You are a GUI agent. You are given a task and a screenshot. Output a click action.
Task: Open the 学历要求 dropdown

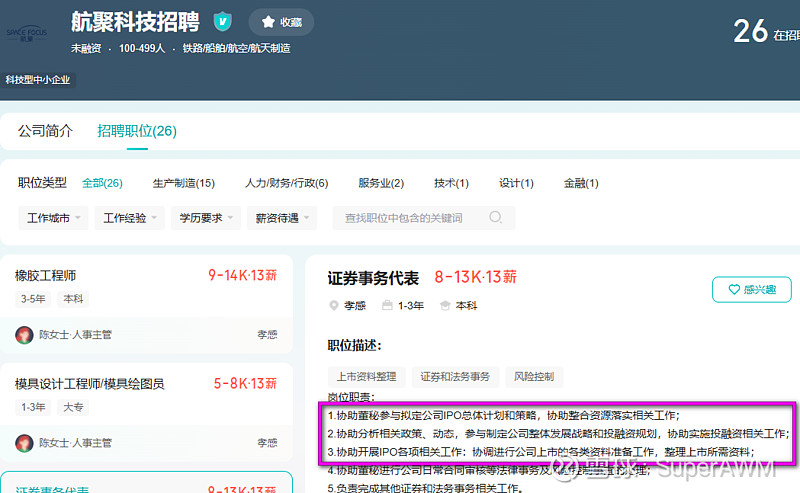(206, 218)
